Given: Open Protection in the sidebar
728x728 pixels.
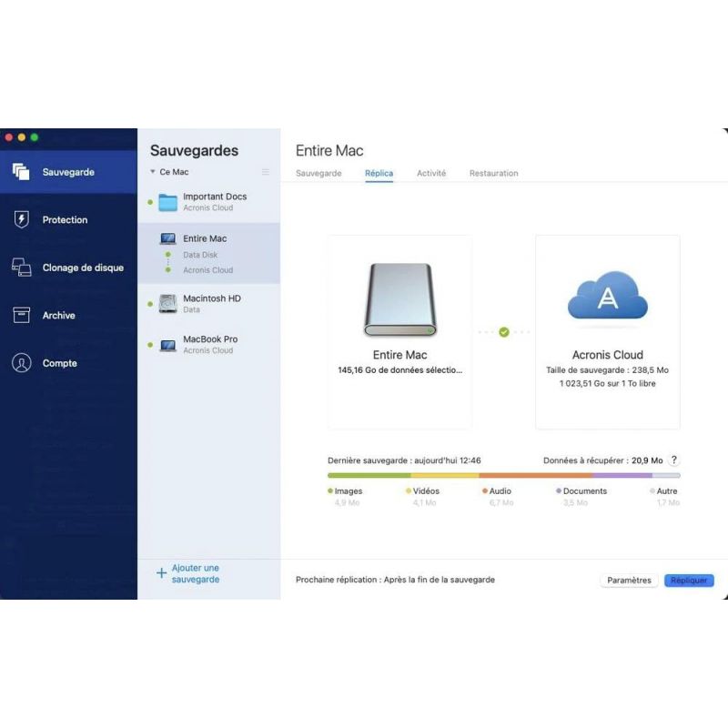Looking at the screenshot, I should 69,219.
